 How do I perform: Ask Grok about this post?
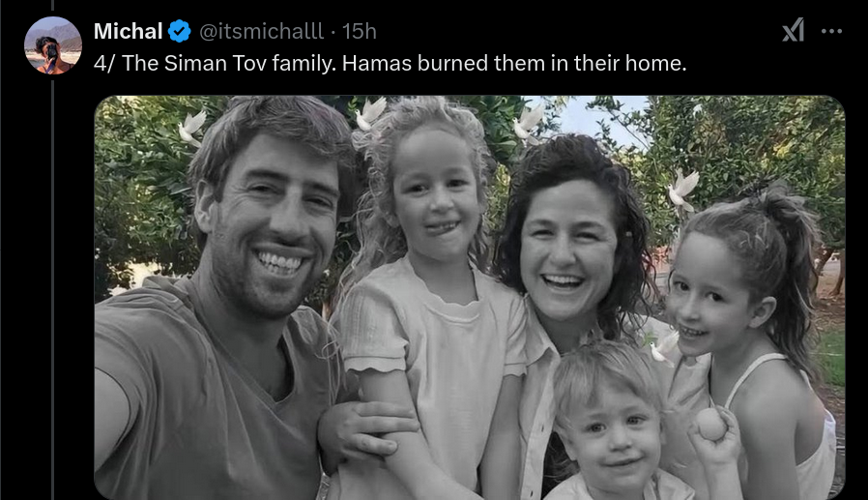pyautogui.click(x=793, y=30)
